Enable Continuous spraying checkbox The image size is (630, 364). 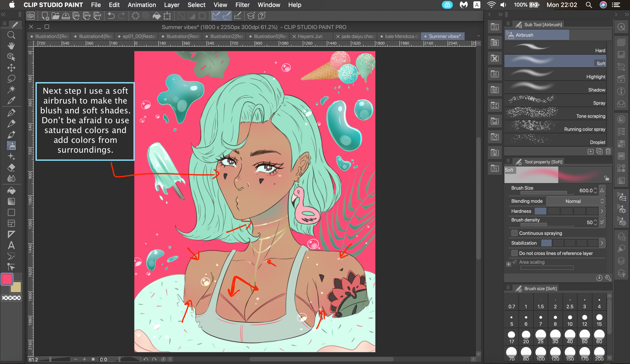(x=514, y=233)
